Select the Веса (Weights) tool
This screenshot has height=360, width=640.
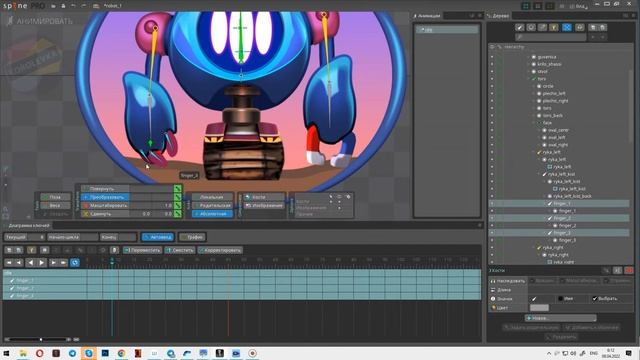(55, 205)
